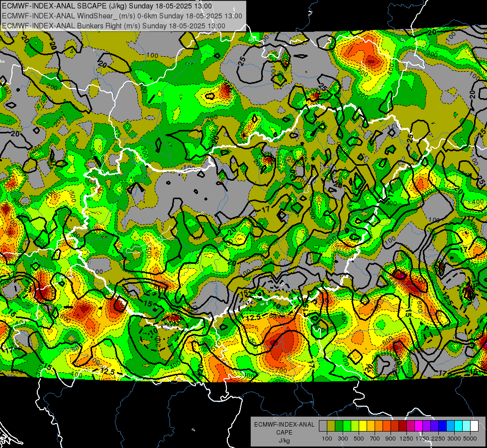Click the bright green legend swatch

(x=347, y=426)
